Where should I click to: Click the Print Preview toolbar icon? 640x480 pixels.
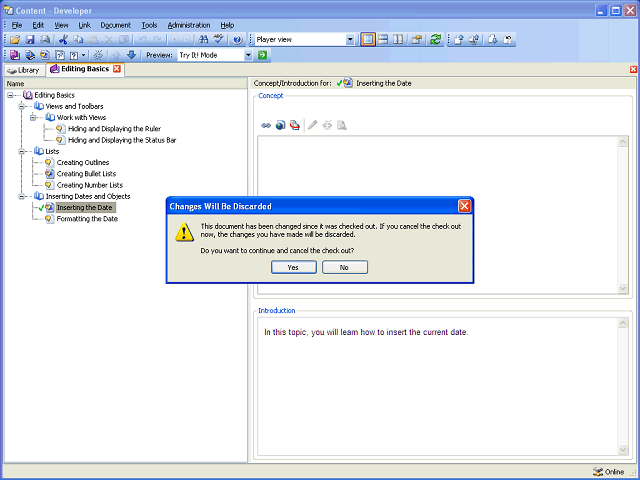click(x=45, y=40)
